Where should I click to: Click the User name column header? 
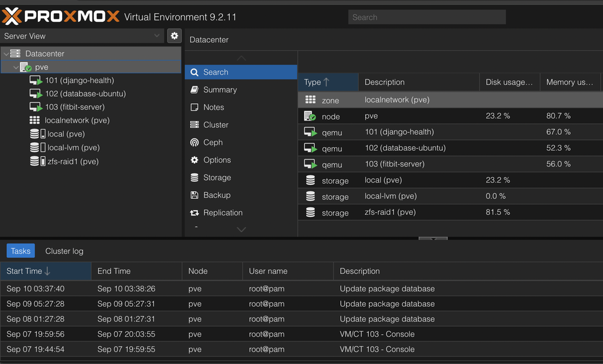288,271
